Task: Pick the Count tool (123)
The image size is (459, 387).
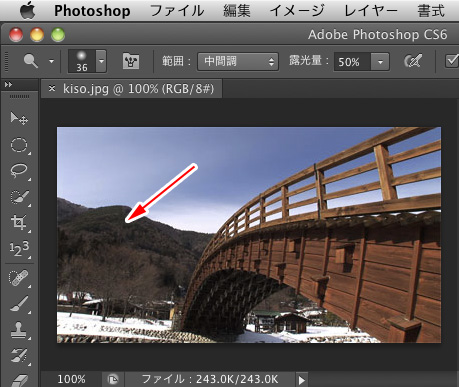Action: coord(19,248)
